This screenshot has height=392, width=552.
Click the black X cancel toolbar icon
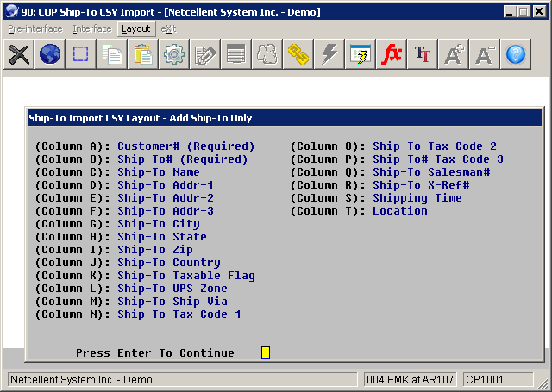18,54
